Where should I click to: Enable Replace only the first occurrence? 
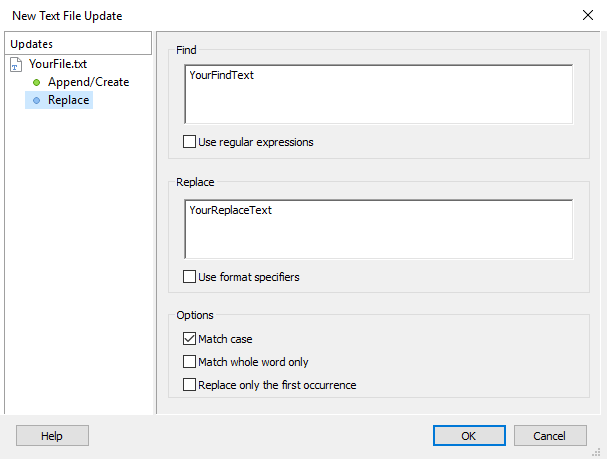tap(189, 385)
